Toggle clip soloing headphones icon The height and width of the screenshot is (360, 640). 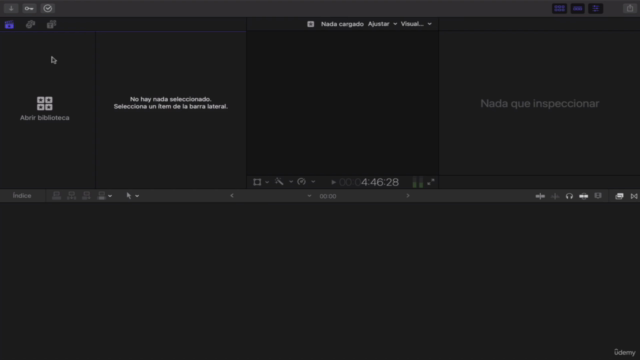pos(569,196)
